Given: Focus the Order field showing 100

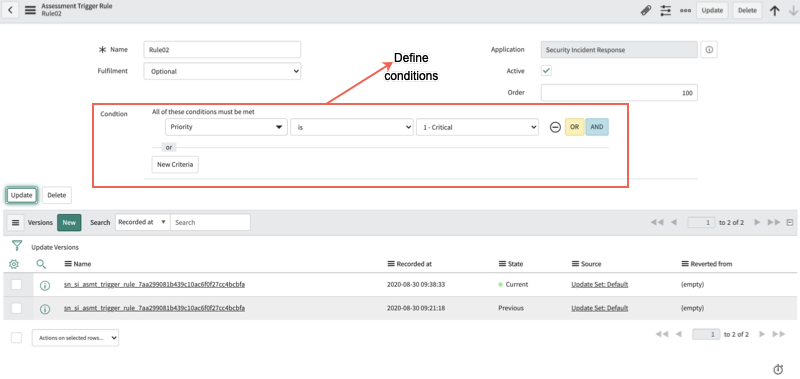Looking at the screenshot, I should 619,93.
